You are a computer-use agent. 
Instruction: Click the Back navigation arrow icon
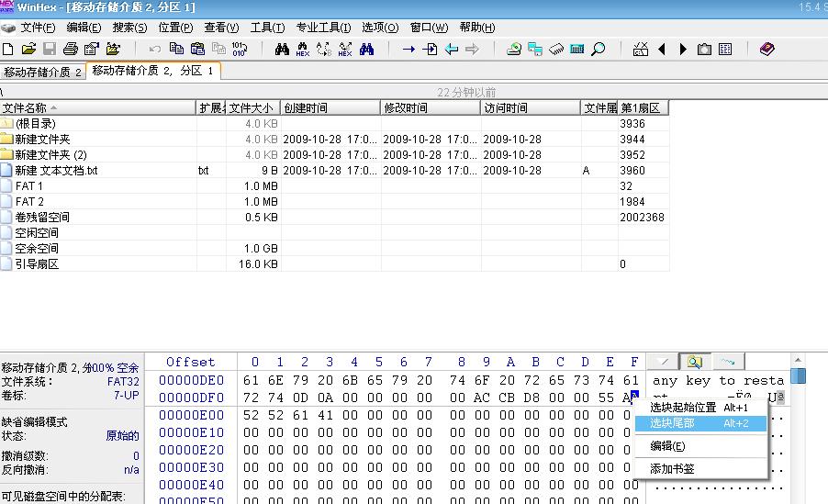coord(451,50)
